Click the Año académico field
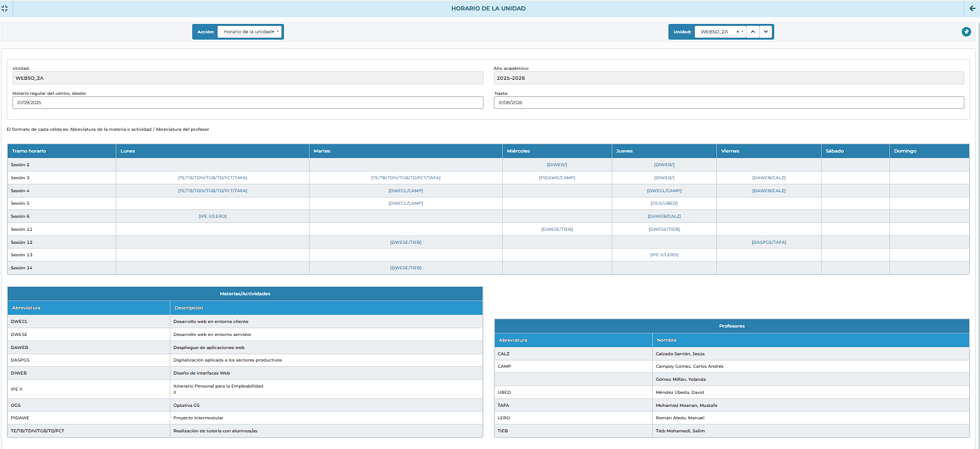The width and height of the screenshot is (980, 449). coord(728,78)
